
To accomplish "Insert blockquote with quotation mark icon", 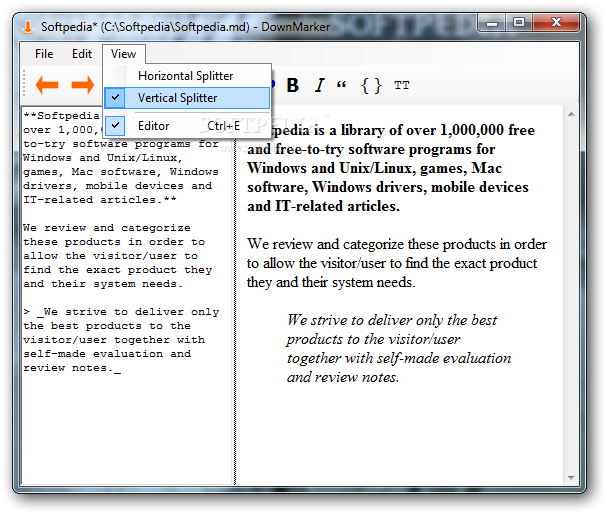I will pos(341,85).
